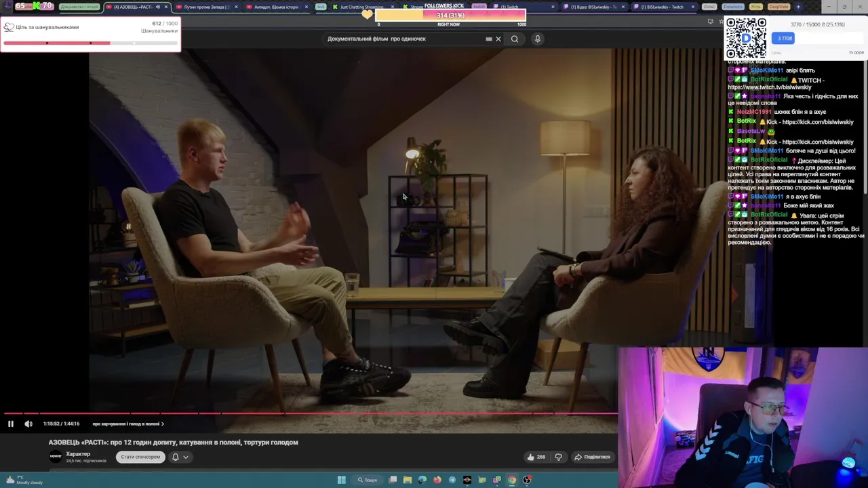Run search with magnifier icon
The height and width of the screenshot is (488, 868).
point(515,39)
